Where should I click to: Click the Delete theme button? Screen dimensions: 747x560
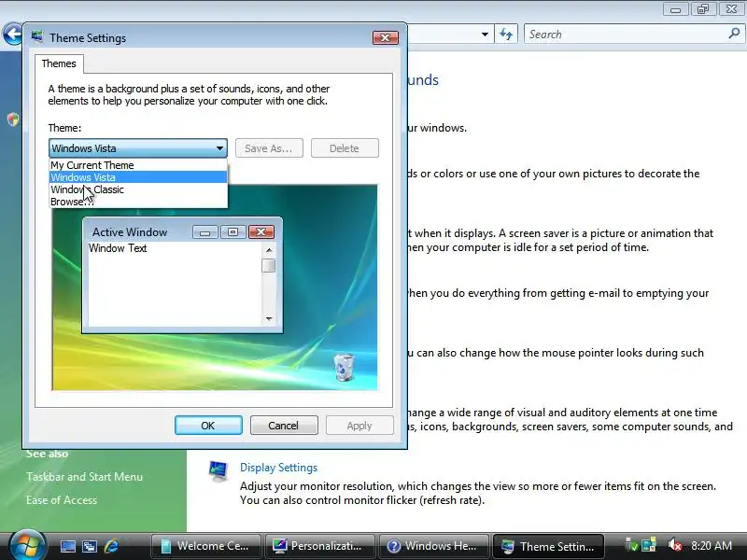click(x=345, y=148)
